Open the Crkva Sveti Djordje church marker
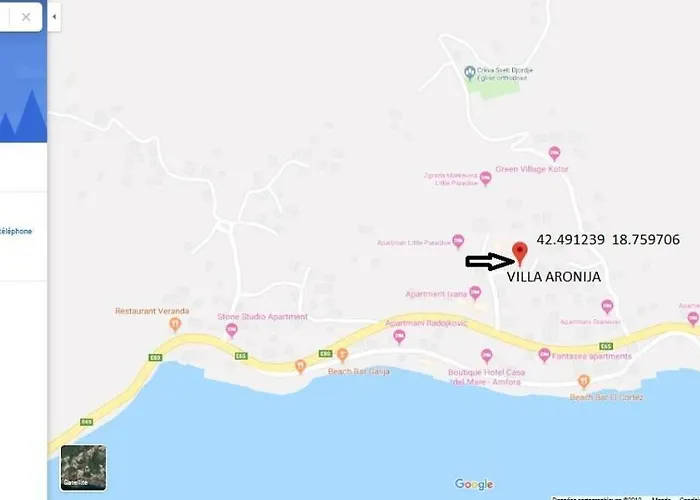This screenshot has width=700, height=500. tap(469, 73)
